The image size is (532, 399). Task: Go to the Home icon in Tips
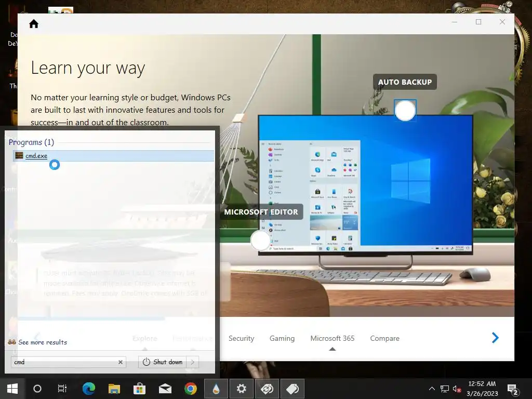pyautogui.click(x=34, y=24)
